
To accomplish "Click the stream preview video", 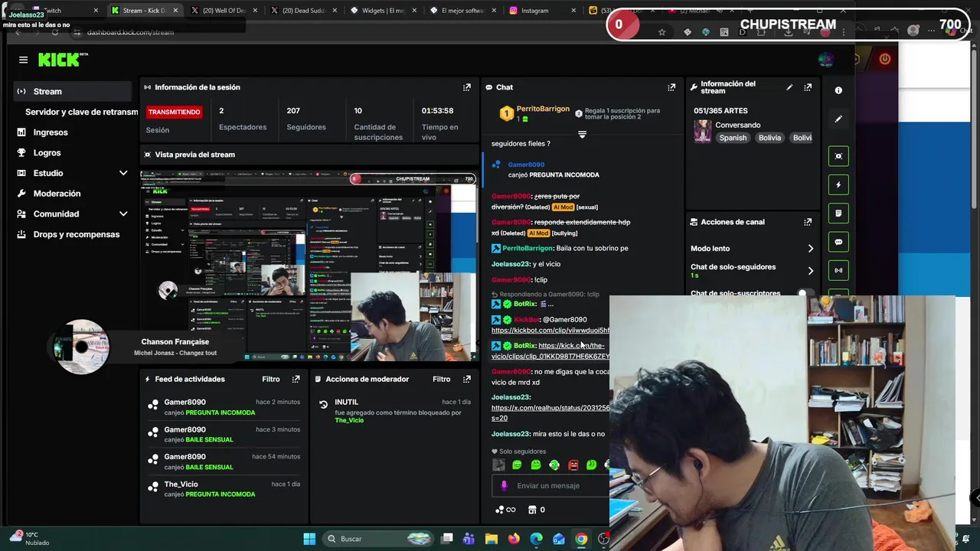I will coord(309,266).
